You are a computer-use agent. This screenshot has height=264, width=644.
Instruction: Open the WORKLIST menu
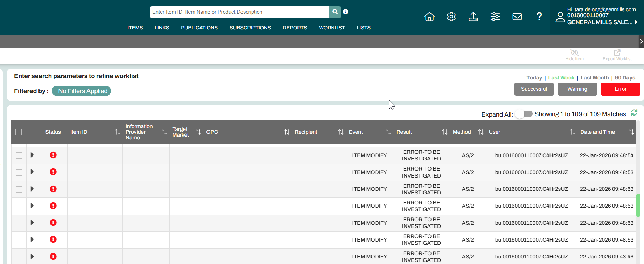(x=332, y=28)
